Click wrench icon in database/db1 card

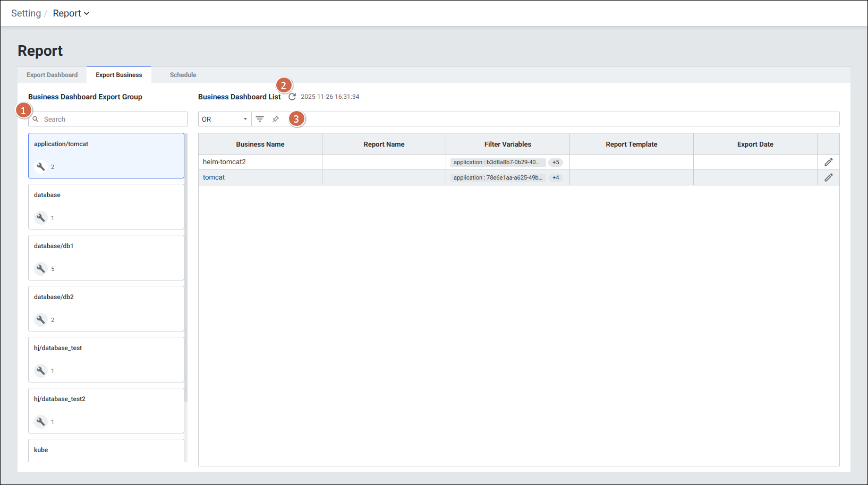(41, 268)
